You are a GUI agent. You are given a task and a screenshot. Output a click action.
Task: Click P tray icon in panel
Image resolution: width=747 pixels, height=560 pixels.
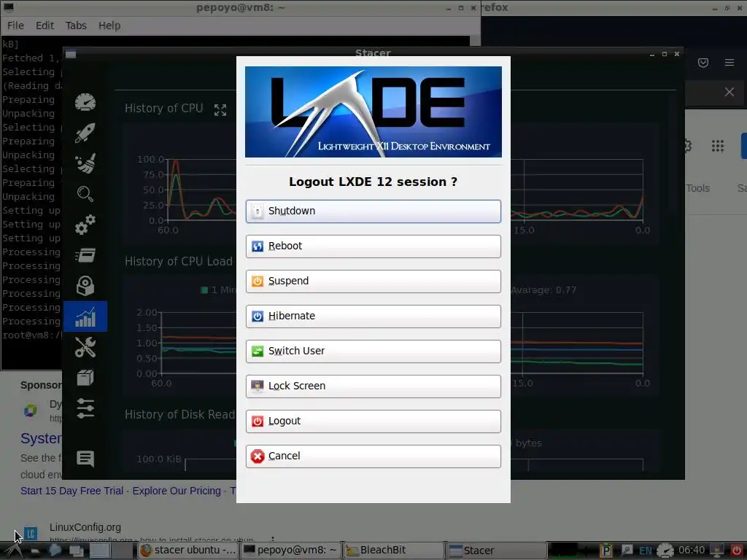[x=605, y=551]
